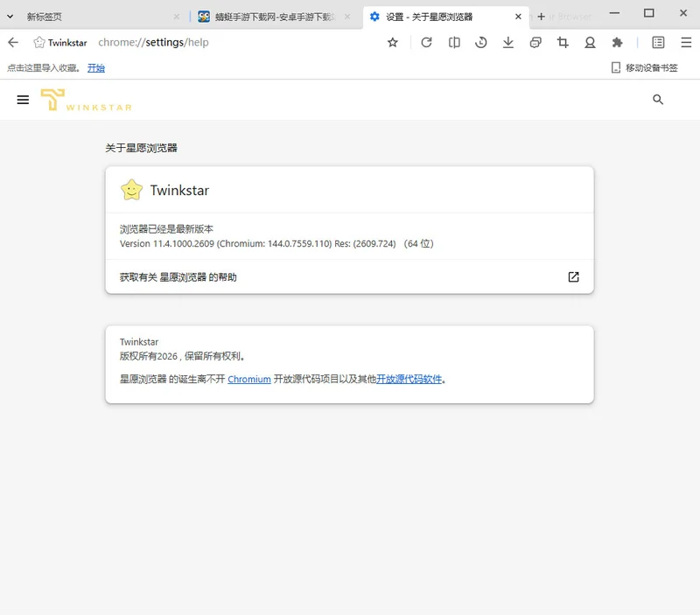Maximize the browser window
This screenshot has height=615, width=700.
point(648,13)
